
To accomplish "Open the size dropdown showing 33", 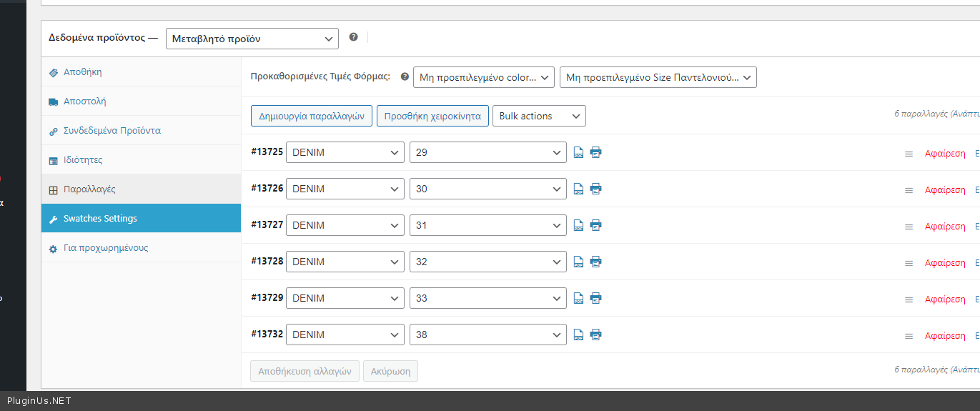I will 487,298.
